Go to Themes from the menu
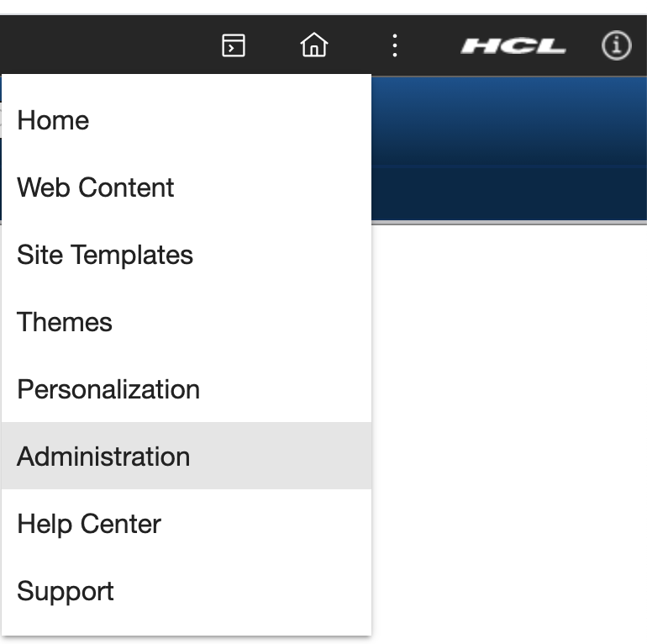The image size is (647, 644). (x=65, y=322)
